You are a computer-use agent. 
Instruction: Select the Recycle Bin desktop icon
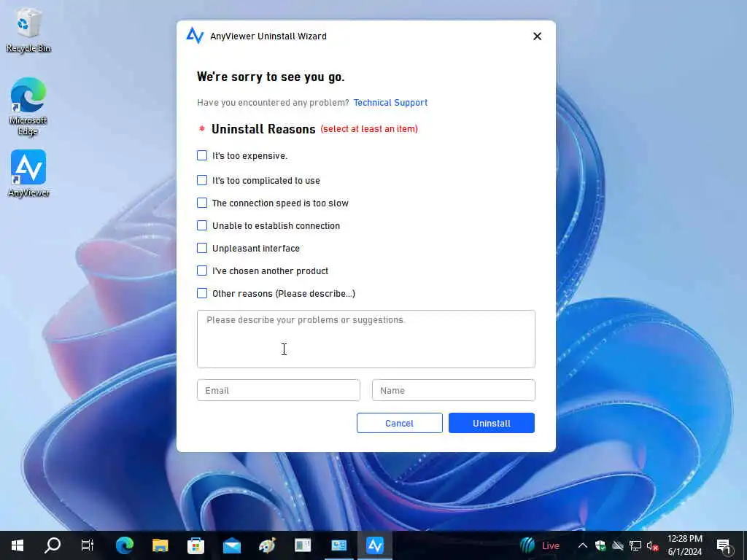tap(28, 31)
